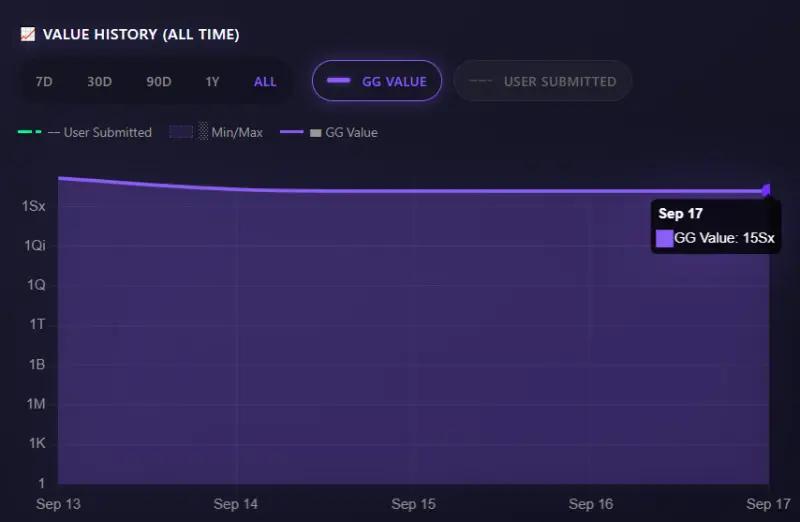This screenshot has height=522, width=800.
Task: Click the purple swatch in the tooltip
Action: coord(665,238)
